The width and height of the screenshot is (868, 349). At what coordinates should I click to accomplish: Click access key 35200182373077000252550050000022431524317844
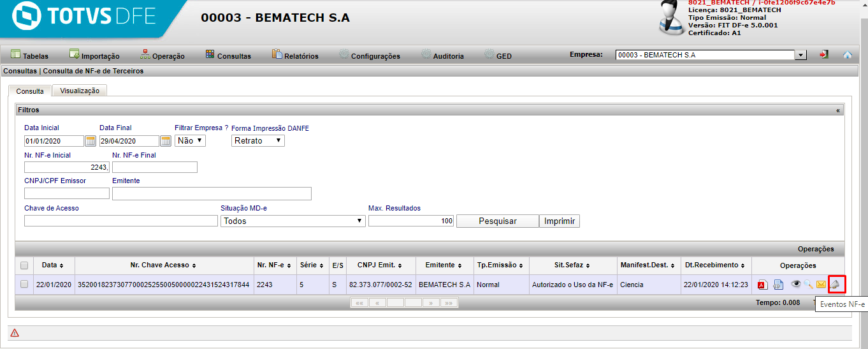coord(163,285)
